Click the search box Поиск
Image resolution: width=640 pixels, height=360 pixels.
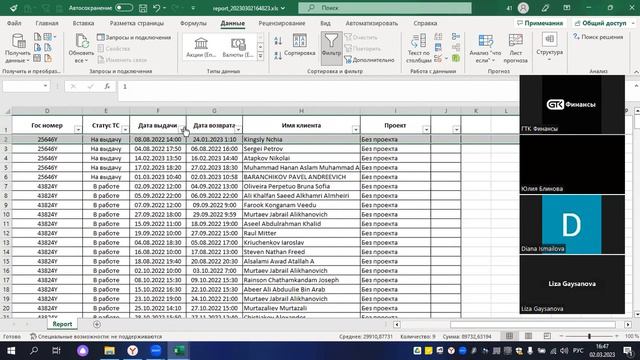point(384,8)
